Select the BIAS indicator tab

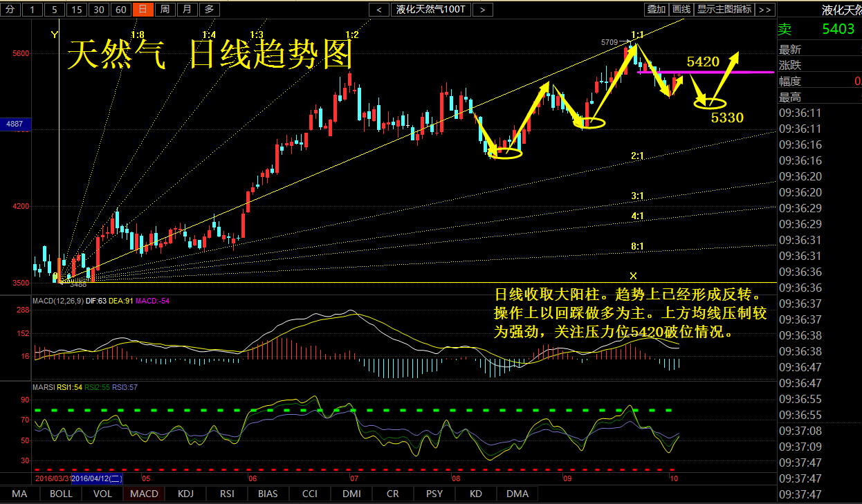[x=268, y=494]
